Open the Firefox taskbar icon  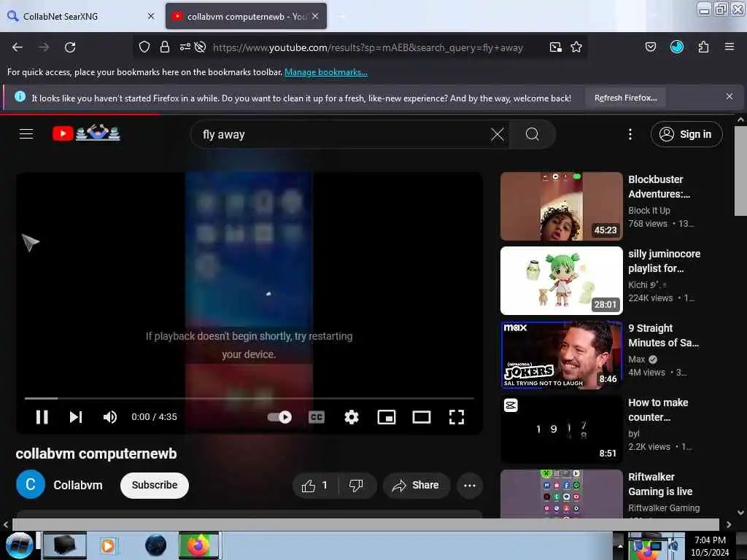198,545
